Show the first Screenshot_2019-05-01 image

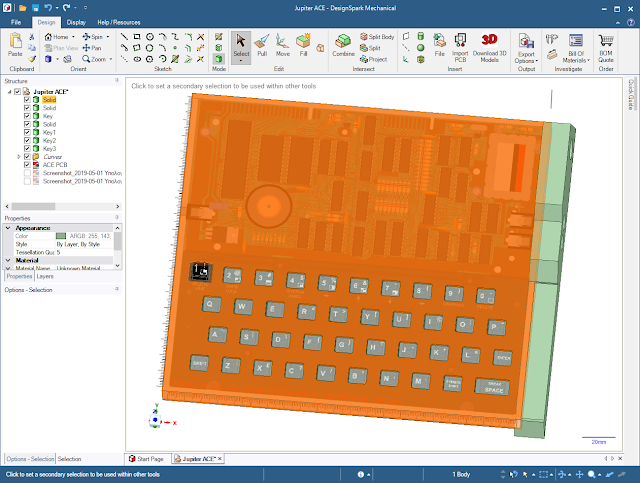[x=27, y=173]
